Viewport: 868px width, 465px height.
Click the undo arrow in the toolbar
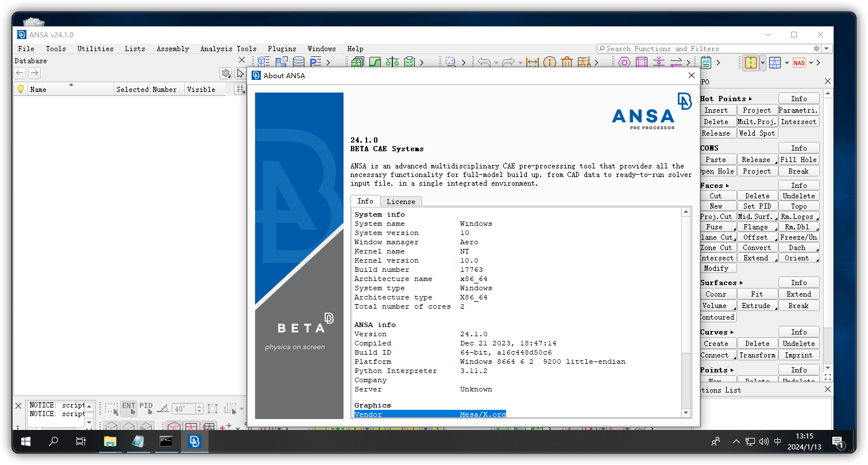coord(484,62)
